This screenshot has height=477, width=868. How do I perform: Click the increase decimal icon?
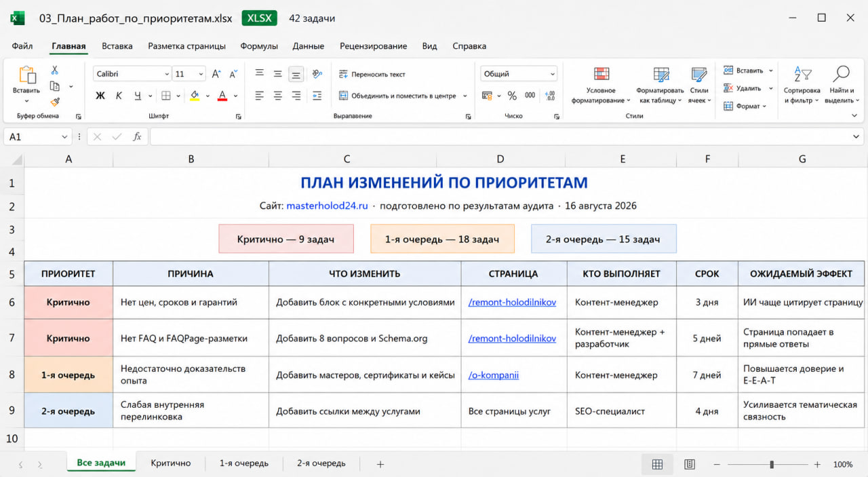tap(550, 96)
